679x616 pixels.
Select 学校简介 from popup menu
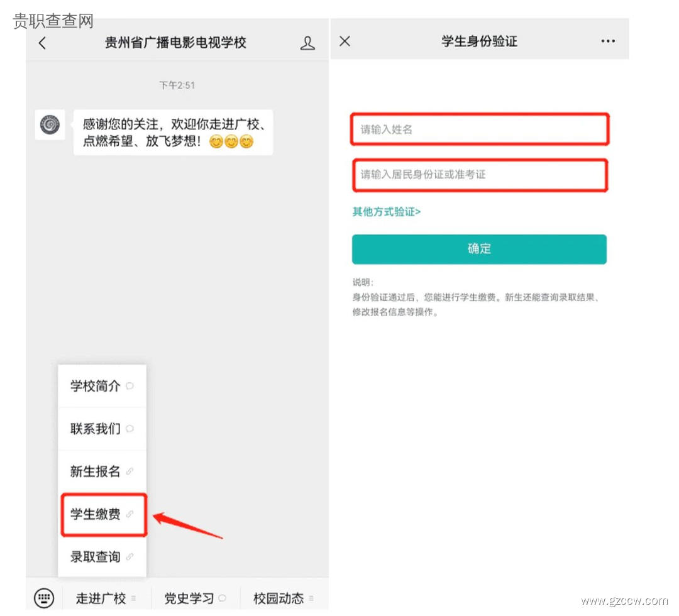102,386
